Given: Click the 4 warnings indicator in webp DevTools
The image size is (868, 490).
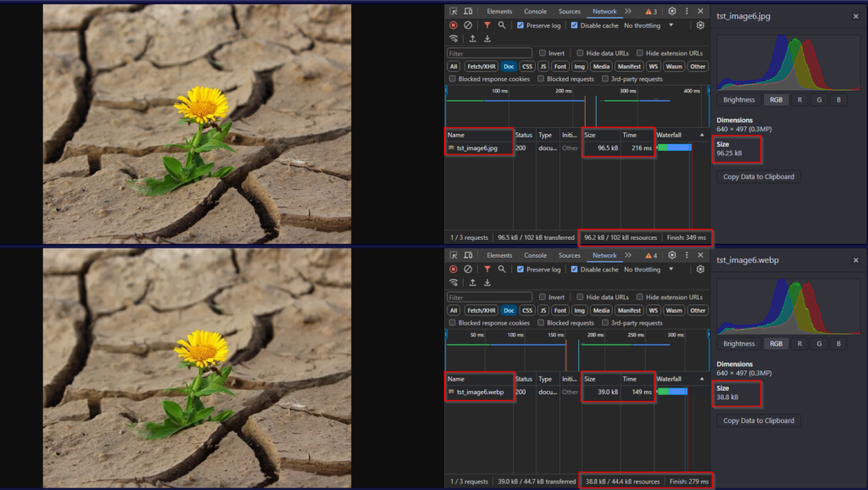Looking at the screenshot, I should click(651, 256).
